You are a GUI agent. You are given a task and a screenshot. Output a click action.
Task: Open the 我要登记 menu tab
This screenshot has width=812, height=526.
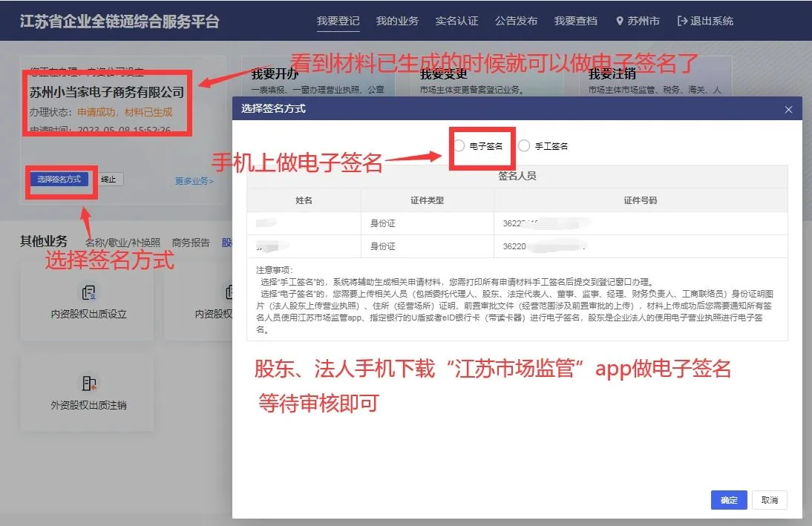pos(338,22)
